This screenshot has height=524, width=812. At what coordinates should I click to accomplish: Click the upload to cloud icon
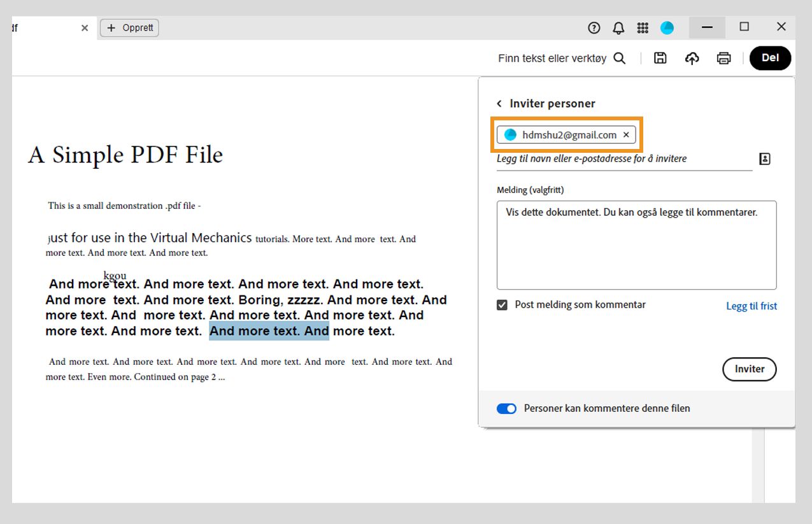tap(692, 58)
